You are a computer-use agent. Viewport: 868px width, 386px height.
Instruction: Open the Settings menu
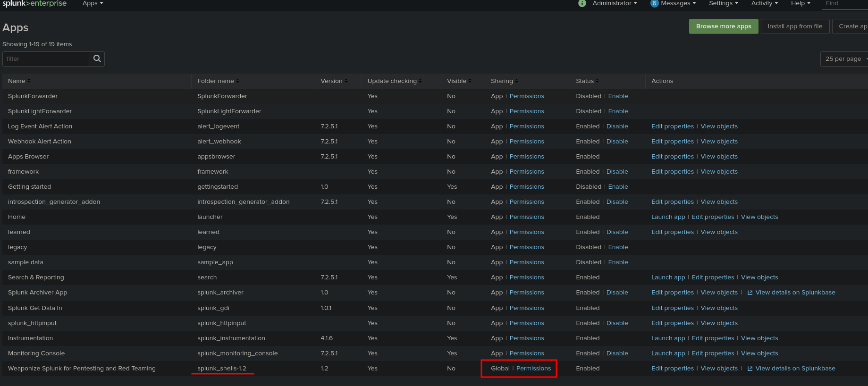tap(724, 3)
